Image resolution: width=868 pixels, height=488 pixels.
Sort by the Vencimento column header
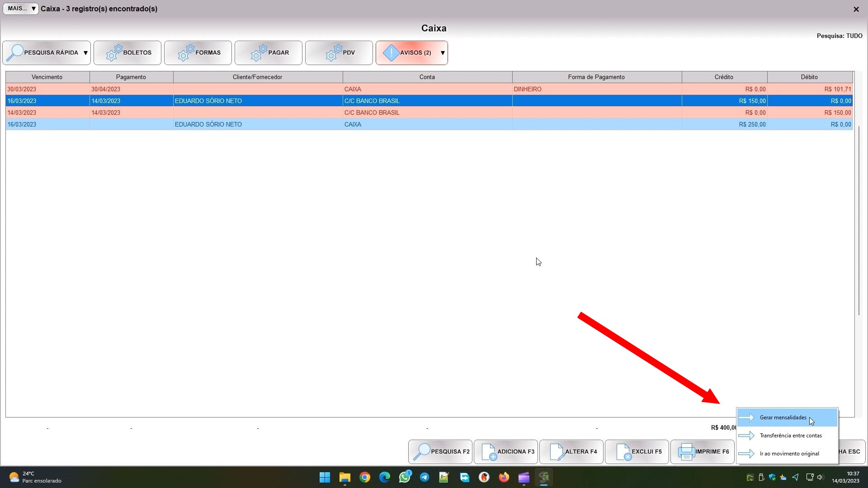[x=47, y=77]
